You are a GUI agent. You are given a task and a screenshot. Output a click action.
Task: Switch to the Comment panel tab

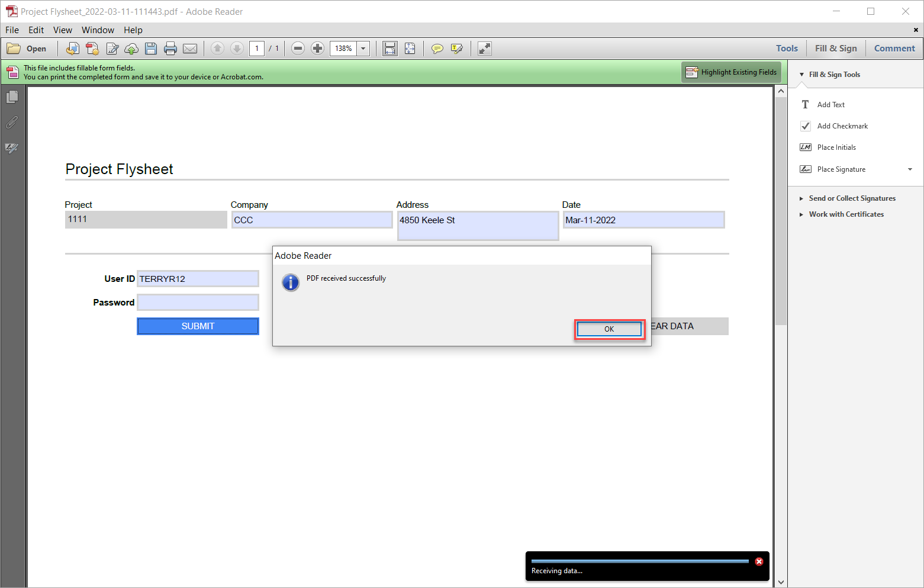click(894, 48)
